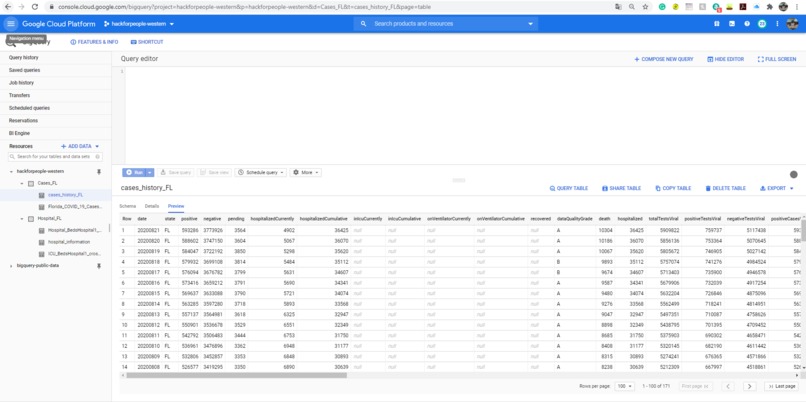Open the SHORTCUT link
806x402 pixels.
(x=147, y=42)
